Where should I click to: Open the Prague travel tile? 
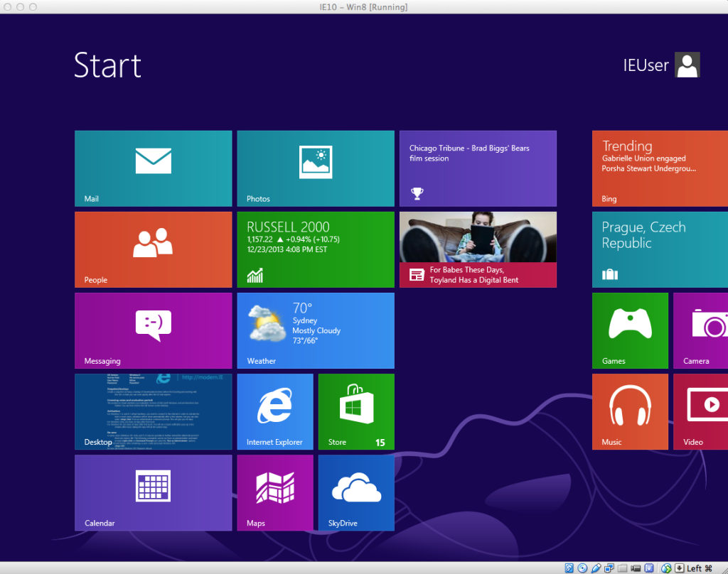click(660, 249)
